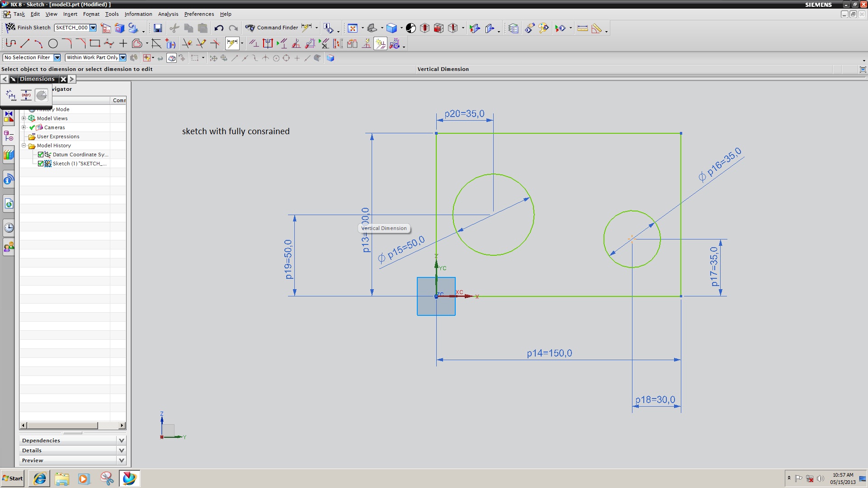Activate the Profile curve tool
This screenshot has height=488, width=868.
click(11, 44)
